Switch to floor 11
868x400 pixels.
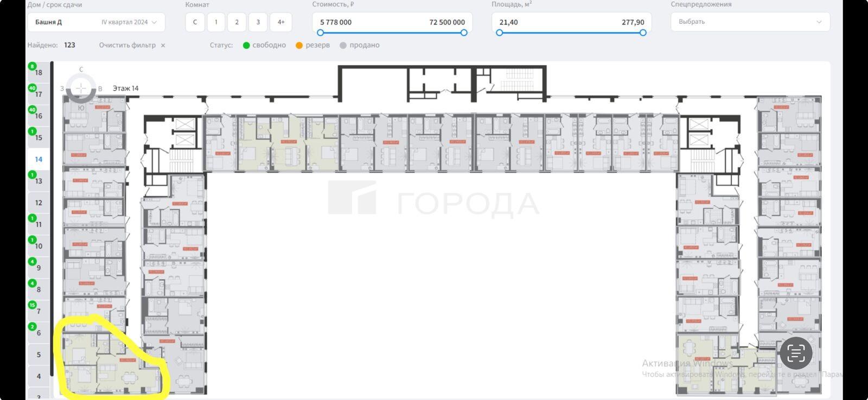(38, 224)
